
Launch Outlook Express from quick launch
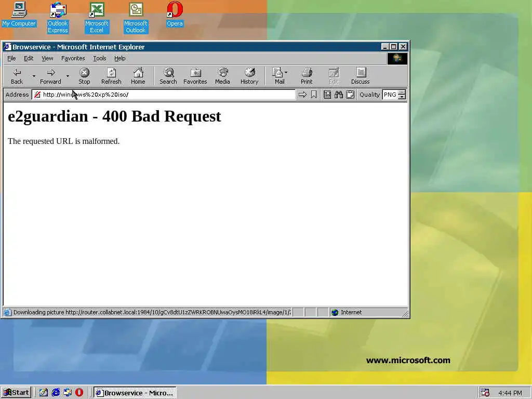68,393
